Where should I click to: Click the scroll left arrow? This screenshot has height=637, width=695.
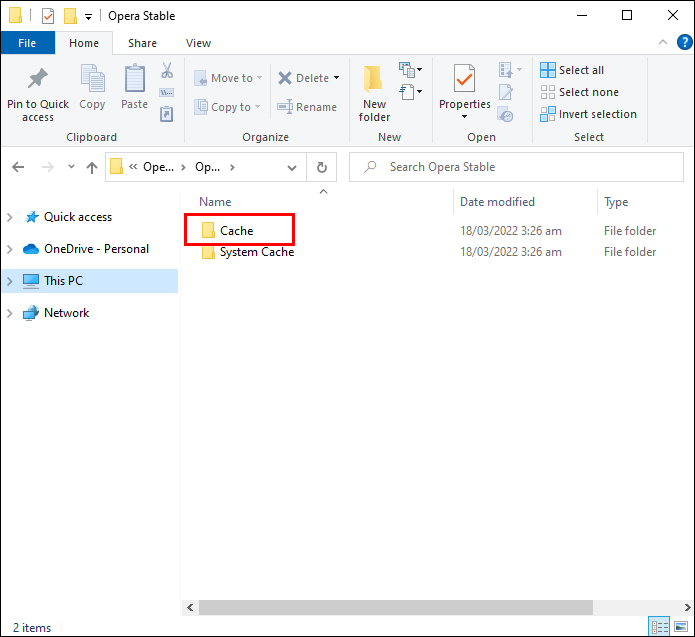pos(190,607)
